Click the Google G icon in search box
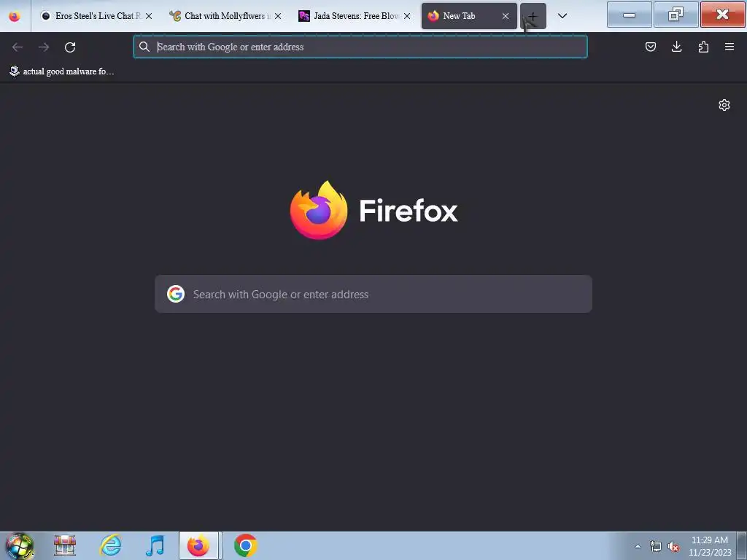 (x=176, y=294)
